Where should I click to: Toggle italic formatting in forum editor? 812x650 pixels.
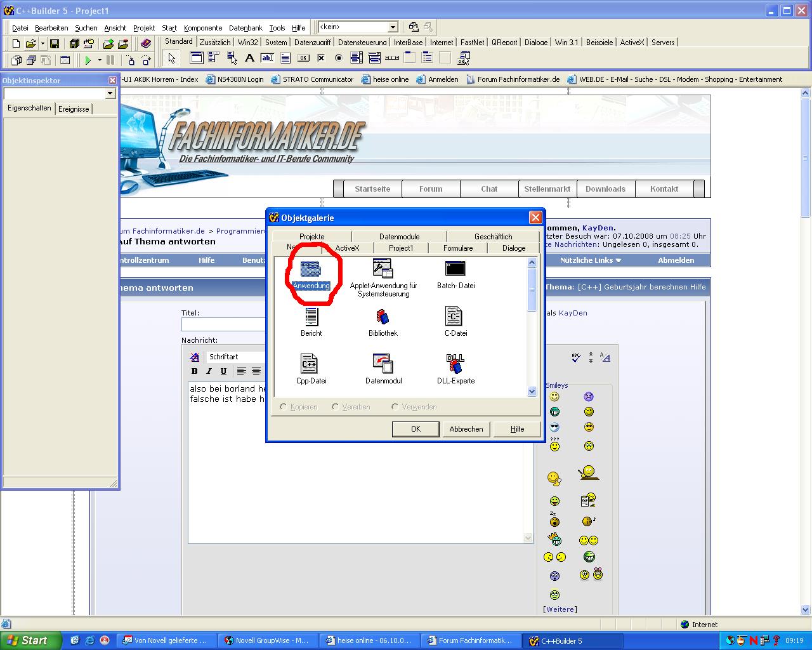pos(209,371)
